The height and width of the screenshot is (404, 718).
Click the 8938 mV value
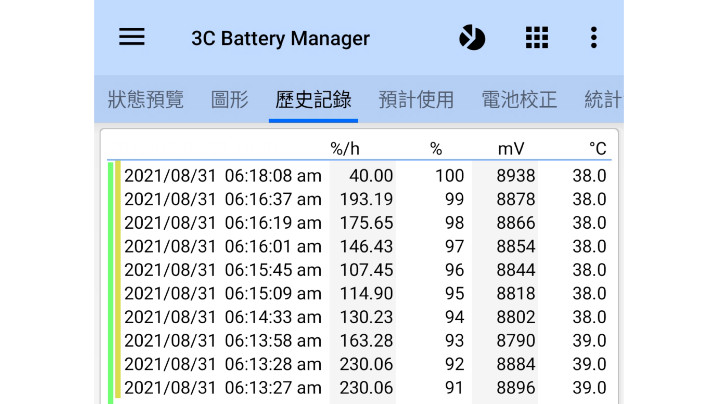click(516, 175)
